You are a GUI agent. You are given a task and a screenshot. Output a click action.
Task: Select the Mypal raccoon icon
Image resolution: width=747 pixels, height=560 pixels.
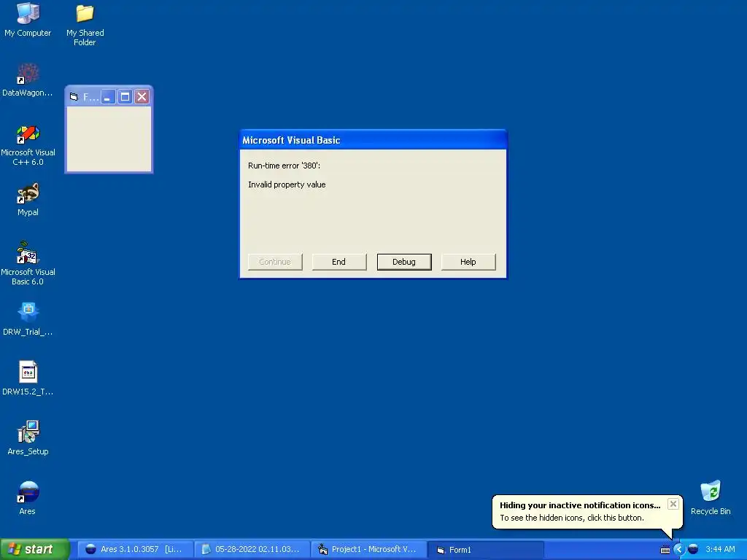tap(28, 199)
